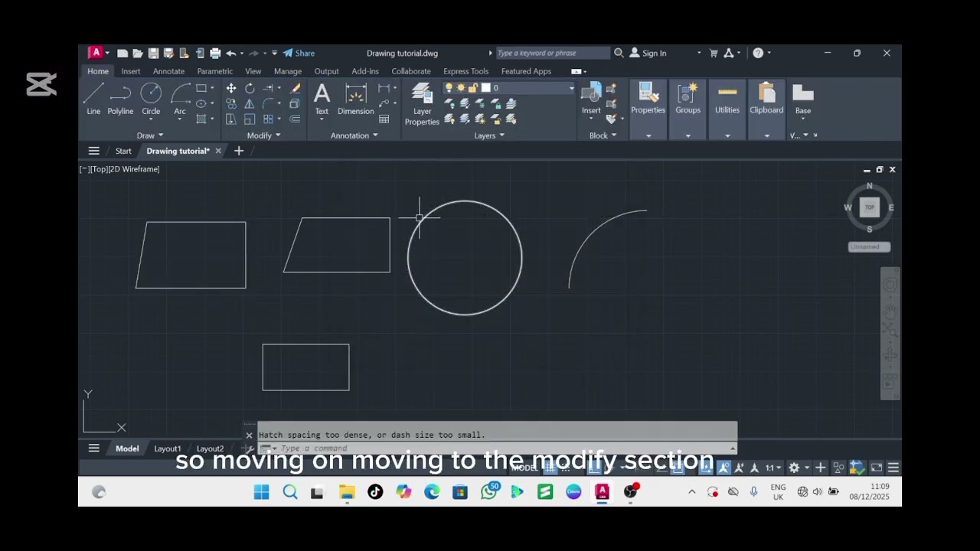This screenshot has height=551, width=980.
Task: Expand the Layers panel
Action: (489, 135)
